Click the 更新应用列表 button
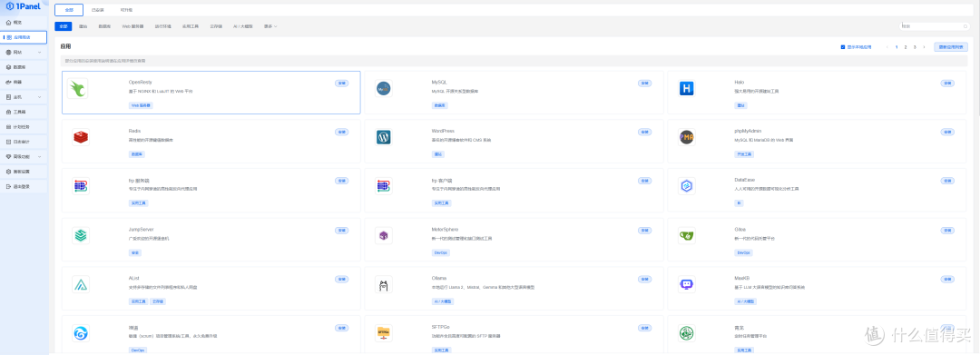This screenshot has height=355, width=980. coord(951,47)
